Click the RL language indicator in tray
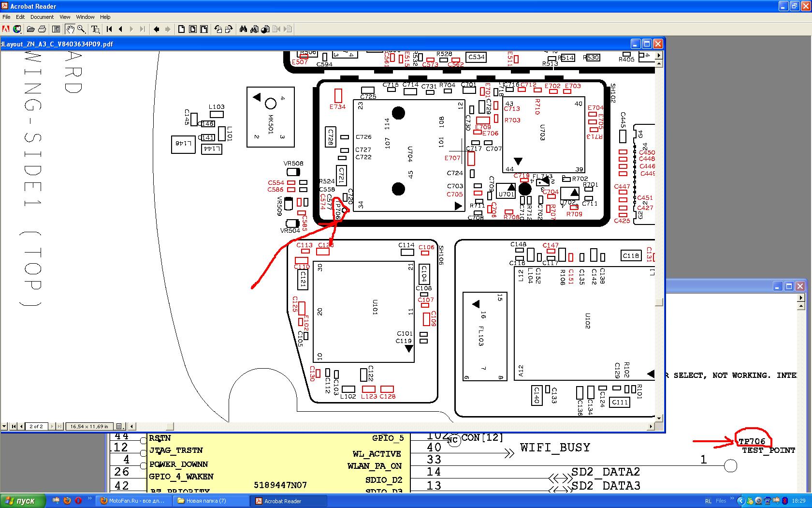Screen dimensions: 812x508 point(708,501)
